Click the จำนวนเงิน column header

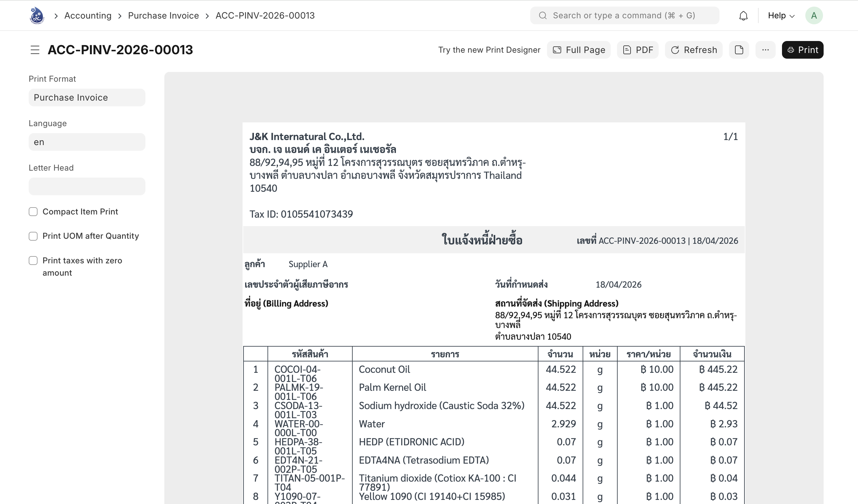click(712, 354)
